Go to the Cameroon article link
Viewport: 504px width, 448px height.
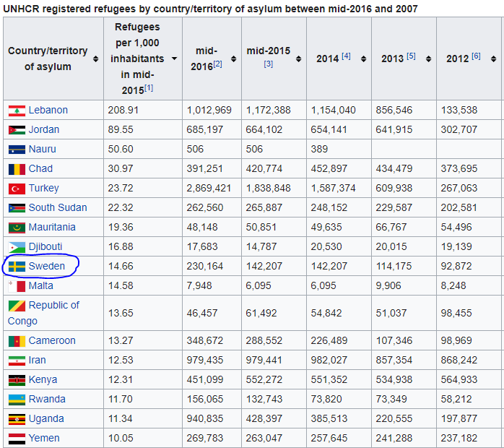pyautogui.click(x=52, y=340)
